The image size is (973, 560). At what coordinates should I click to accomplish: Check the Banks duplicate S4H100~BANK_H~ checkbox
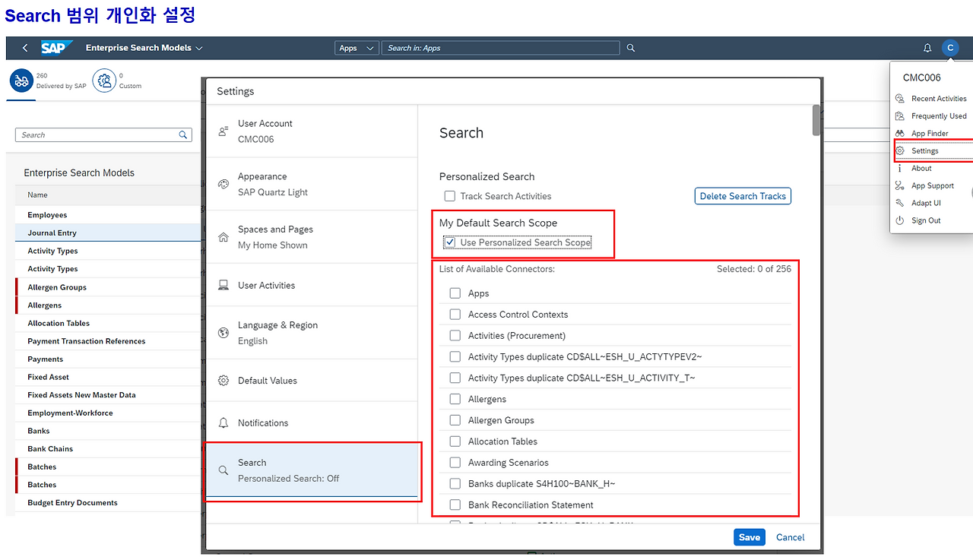[x=455, y=484]
